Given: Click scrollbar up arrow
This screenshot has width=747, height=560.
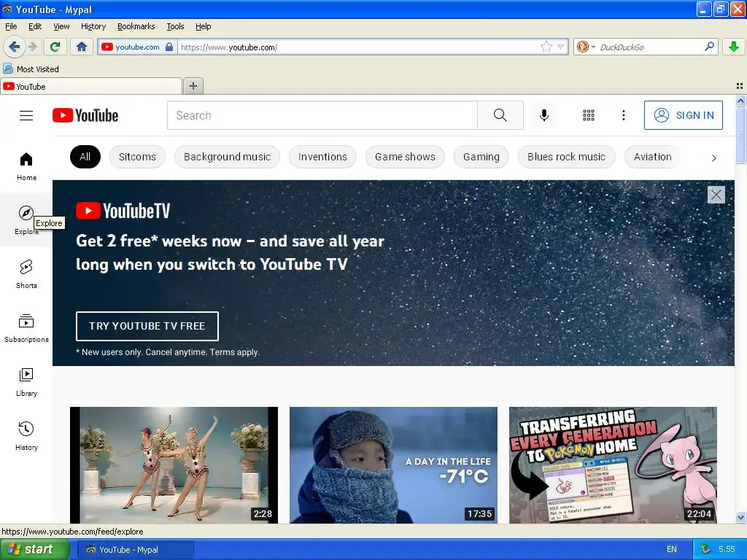Looking at the screenshot, I should tap(740, 101).
